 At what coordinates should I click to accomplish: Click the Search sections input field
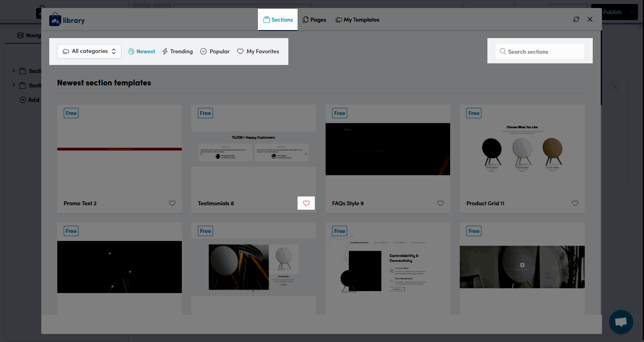(x=540, y=51)
